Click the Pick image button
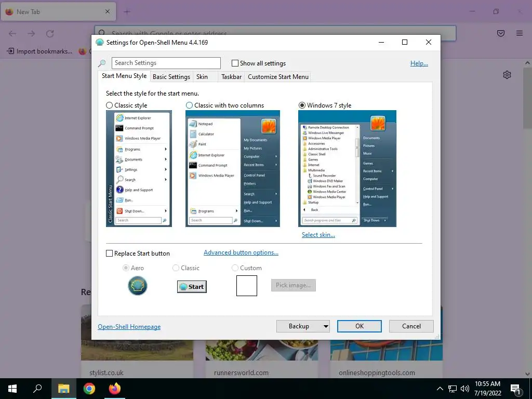The width and height of the screenshot is (532, 399). 294,285
